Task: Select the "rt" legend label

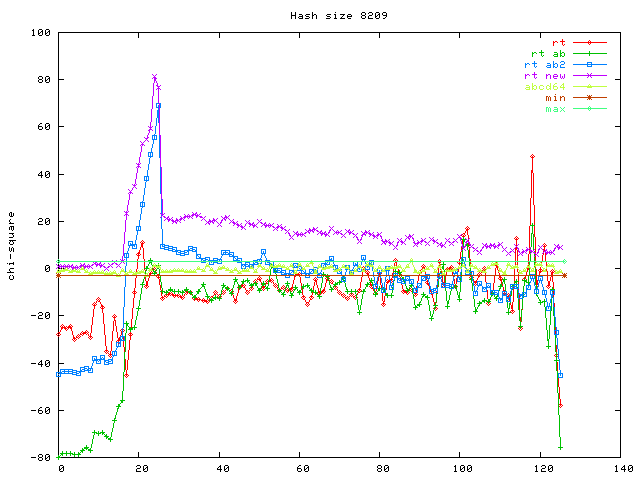Action: [x=559, y=42]
